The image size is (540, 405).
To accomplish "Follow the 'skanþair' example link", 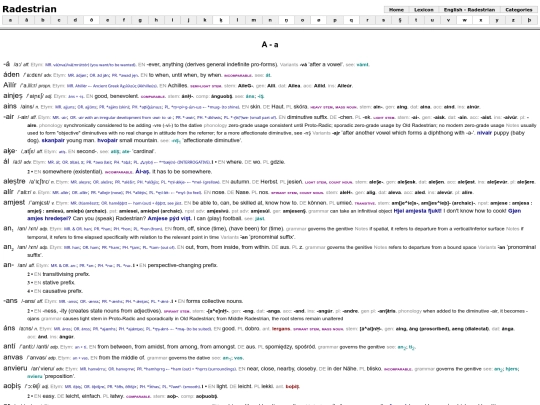I will coord(53,141).
